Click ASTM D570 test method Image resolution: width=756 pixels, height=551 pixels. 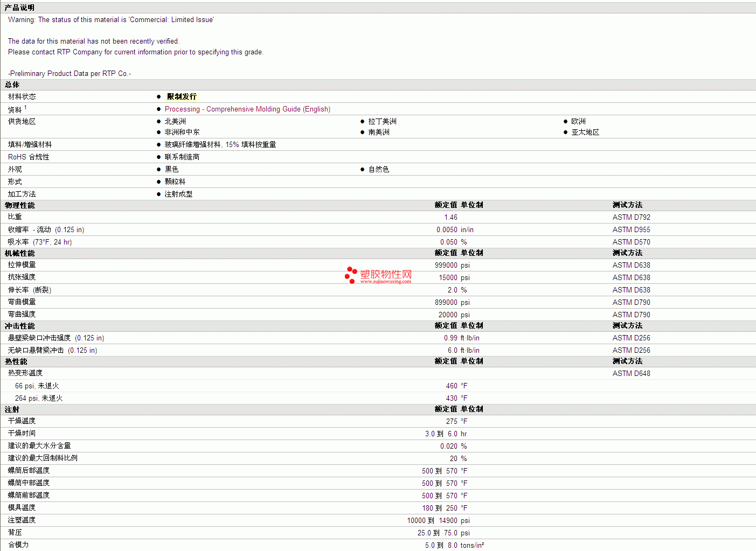[631, 242]
